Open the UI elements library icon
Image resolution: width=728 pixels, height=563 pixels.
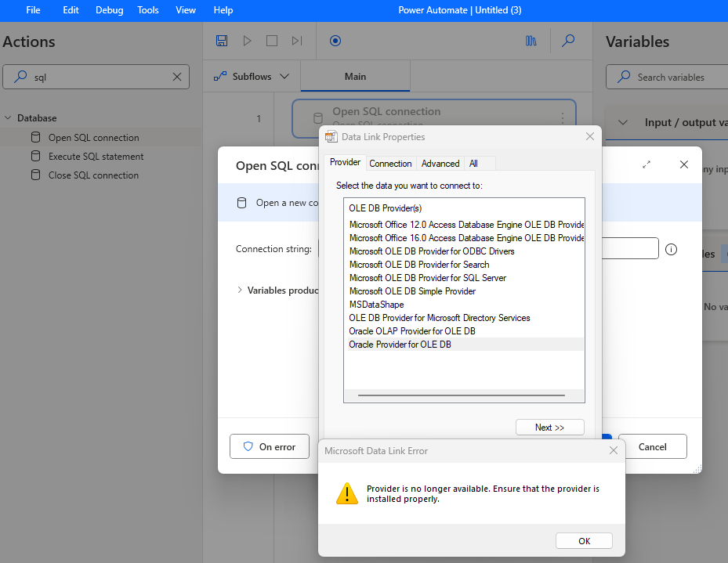point(531,41)
